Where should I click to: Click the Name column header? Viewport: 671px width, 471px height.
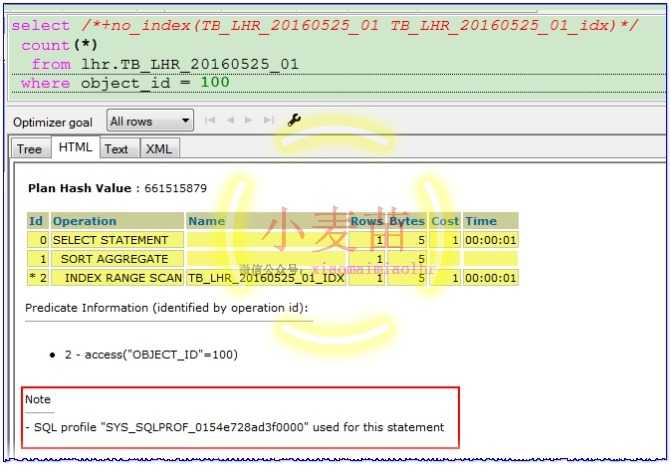click(x=266, y=221)
